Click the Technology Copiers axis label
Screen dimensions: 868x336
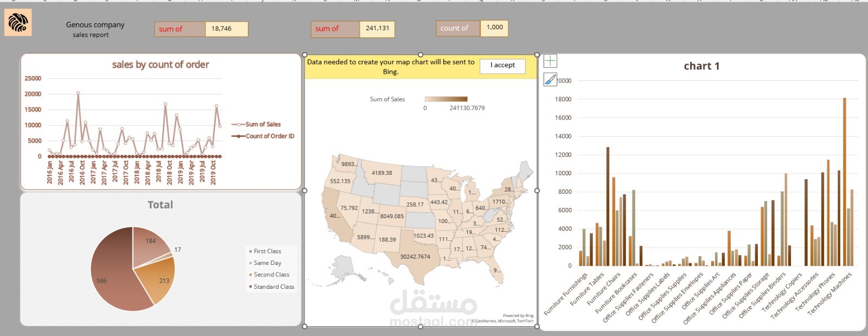click(782, 292)
